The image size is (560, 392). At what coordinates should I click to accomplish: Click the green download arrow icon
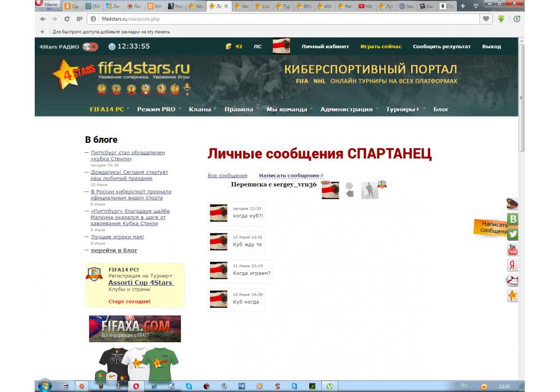pos(501,18)
